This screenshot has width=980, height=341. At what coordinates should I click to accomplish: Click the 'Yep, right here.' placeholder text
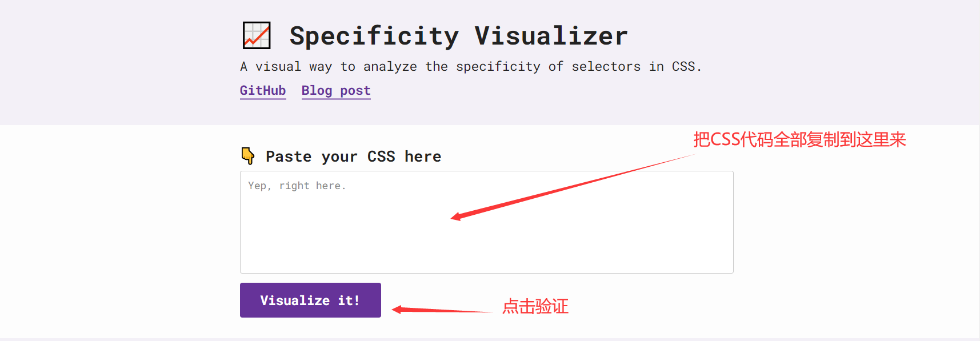[x=297, y=186]
